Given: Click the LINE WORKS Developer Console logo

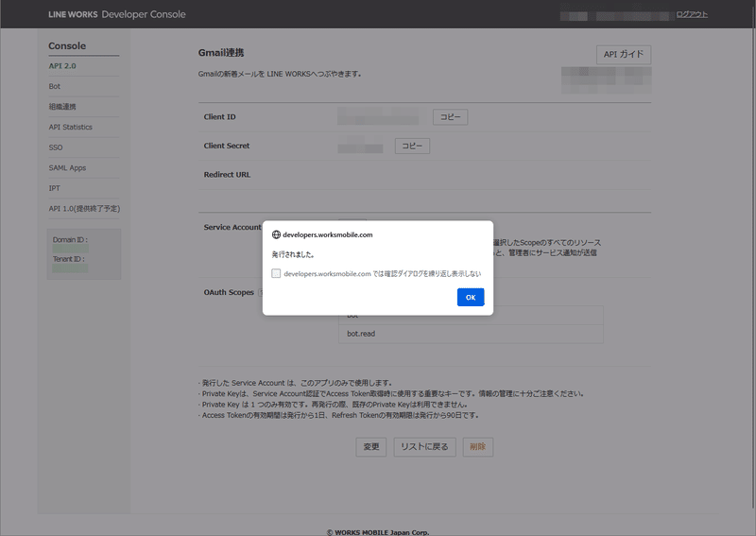Looking at the screenshot, I should pyautogui.click(x=116, y=14).
